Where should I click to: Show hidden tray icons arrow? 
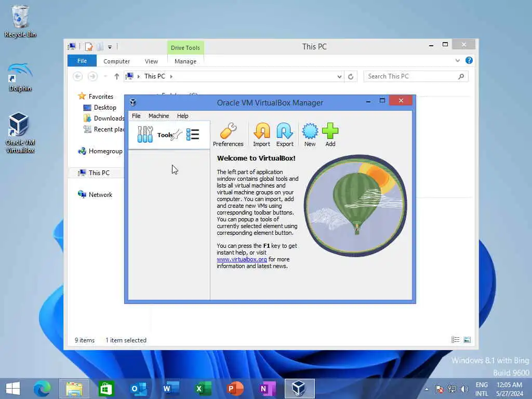[x=427, y=389]
